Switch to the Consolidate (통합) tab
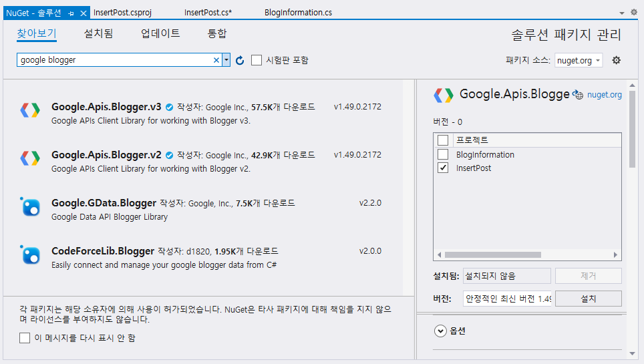 (217, 33)
